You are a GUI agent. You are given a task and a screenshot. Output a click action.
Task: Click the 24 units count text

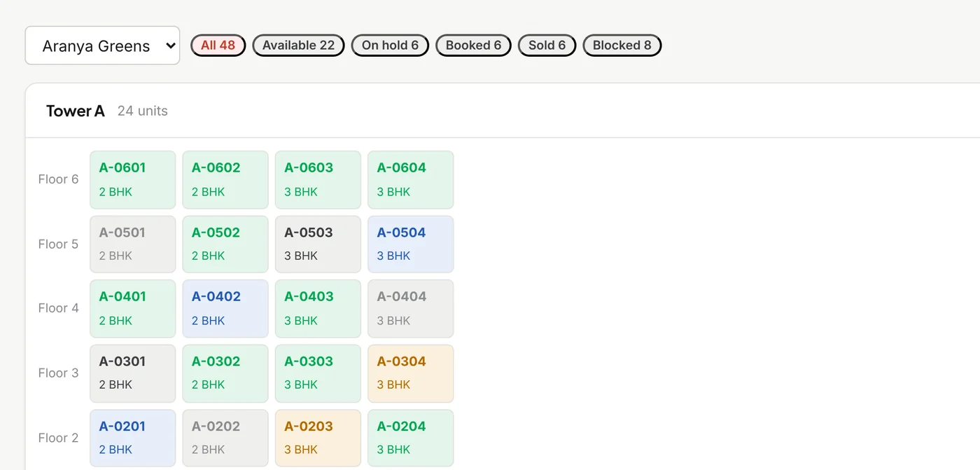143,111
